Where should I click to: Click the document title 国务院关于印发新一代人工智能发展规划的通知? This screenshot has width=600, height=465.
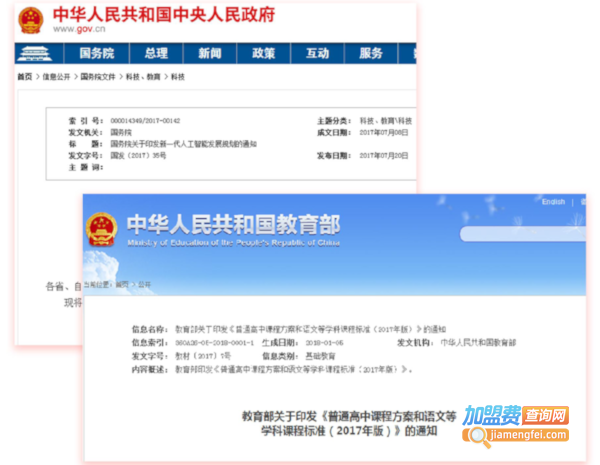pyautogui.click(x=183, y=144)
